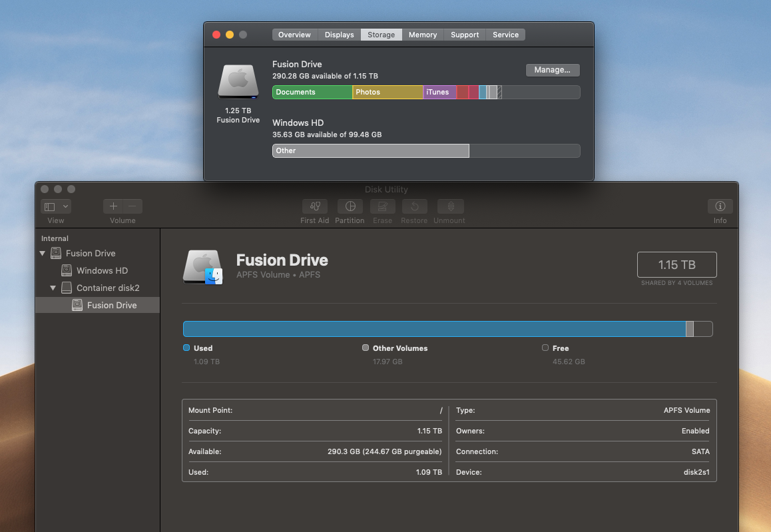Click the Internal sidebar section header
This screenshot has width=771, height=532.
[x=55, y=238]
